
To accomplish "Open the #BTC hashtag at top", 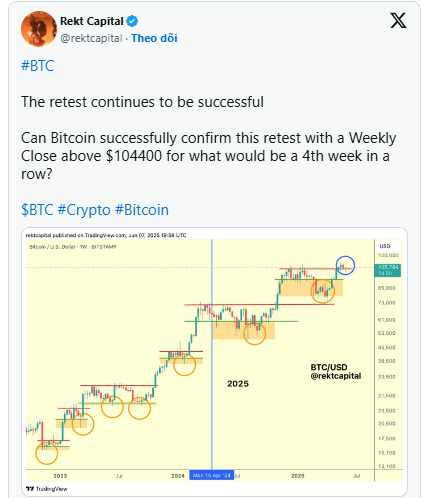I will (38, 66).
